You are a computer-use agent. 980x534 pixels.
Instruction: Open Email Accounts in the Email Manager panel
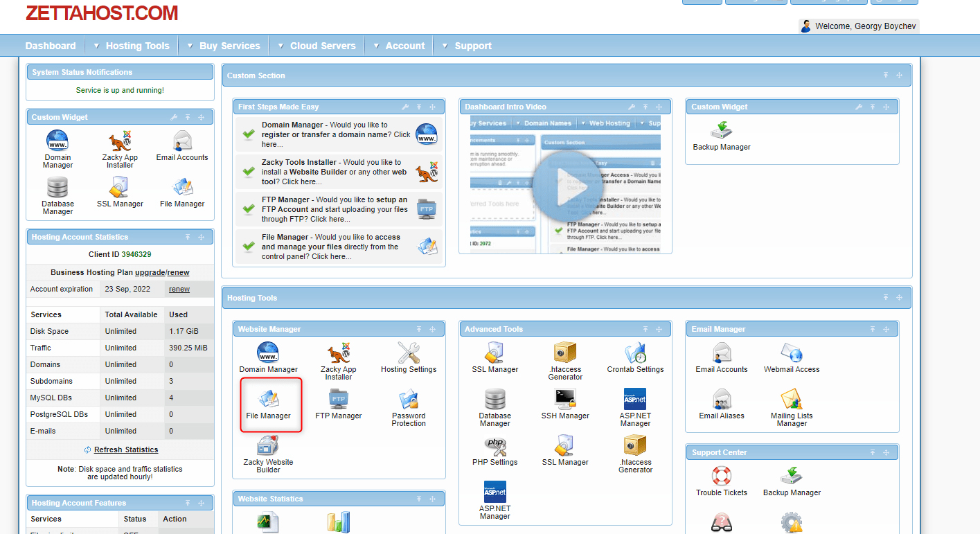[x=722, y=357]
